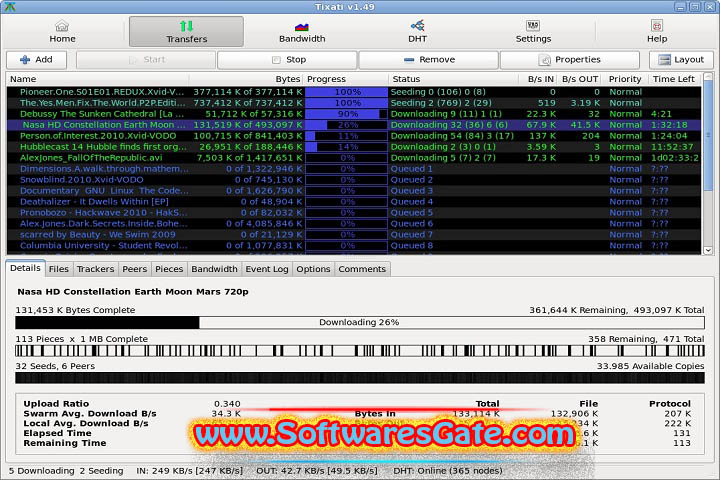Screen dimensions: 720x480
Task: Open the Help section
Action: coord(657,32)
